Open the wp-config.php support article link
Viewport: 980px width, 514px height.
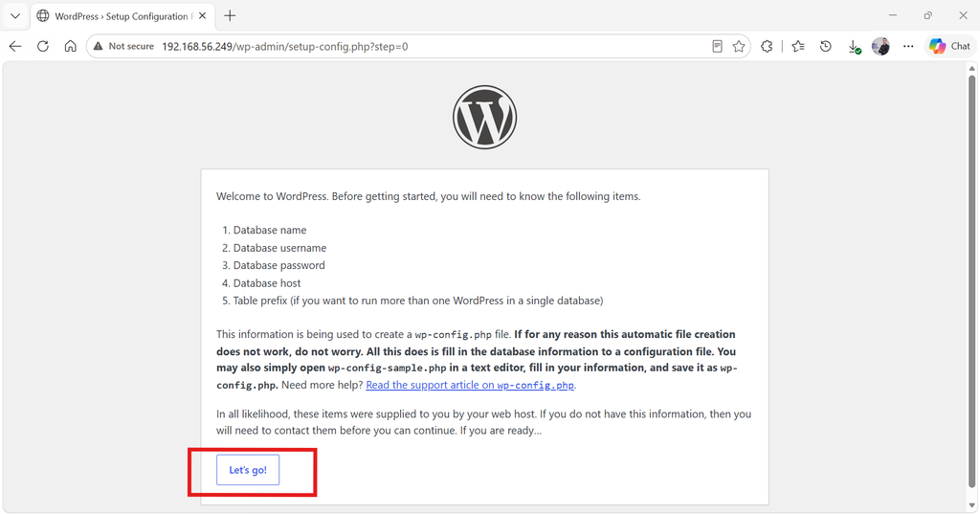(470, 385)
